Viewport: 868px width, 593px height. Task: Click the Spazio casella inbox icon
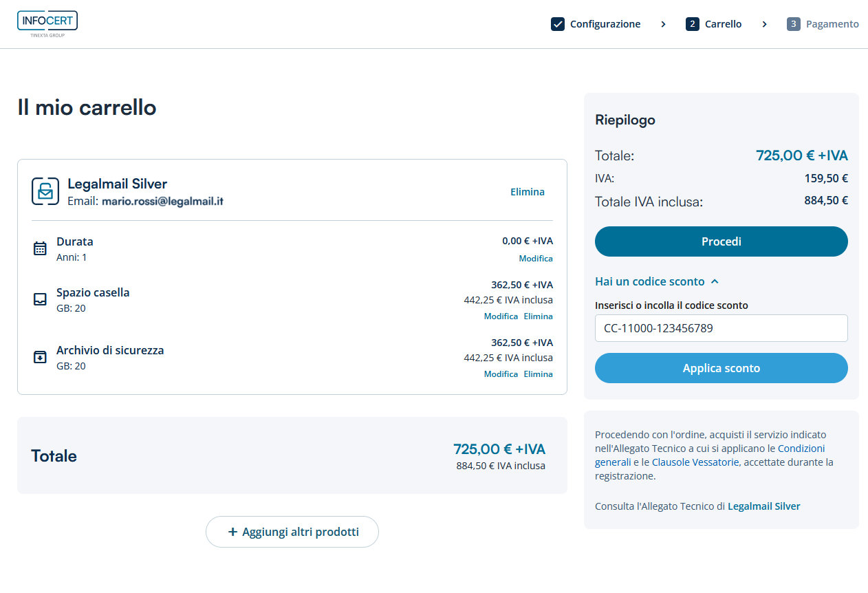pyautogui.click(x=40, y=299)
